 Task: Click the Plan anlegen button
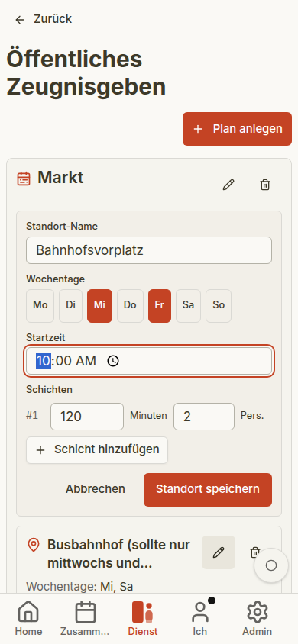click(x=237, y=129)
